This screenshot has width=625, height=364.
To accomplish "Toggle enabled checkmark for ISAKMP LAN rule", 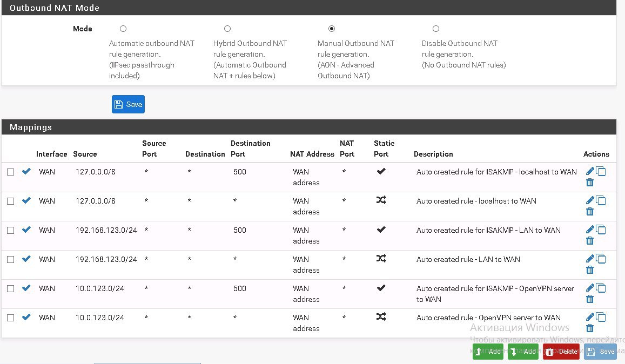I will [x=26, y=230].
